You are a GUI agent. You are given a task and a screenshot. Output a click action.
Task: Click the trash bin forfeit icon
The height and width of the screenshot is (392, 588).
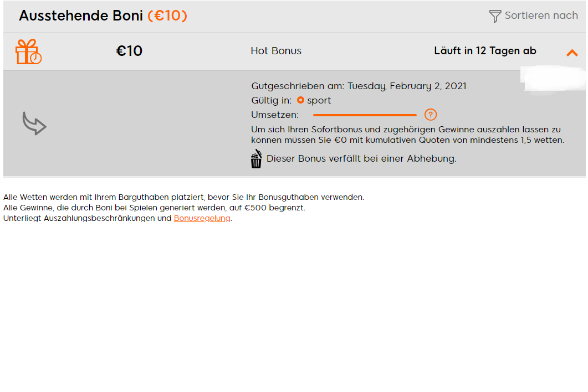tap(256, 159)
